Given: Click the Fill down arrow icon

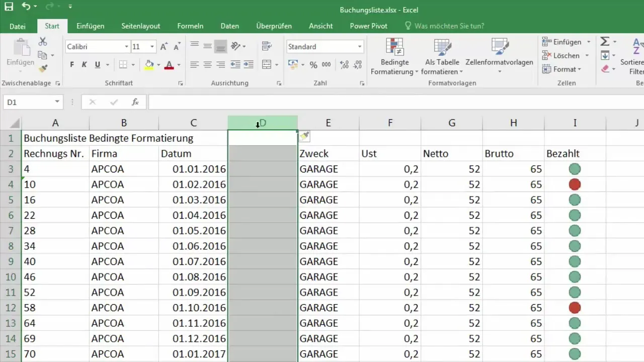Looking at the screenshot, I should pos(605,55).
